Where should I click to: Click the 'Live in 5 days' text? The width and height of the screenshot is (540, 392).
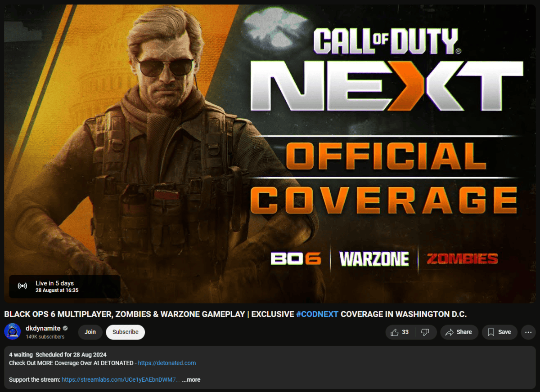point(55,283)
